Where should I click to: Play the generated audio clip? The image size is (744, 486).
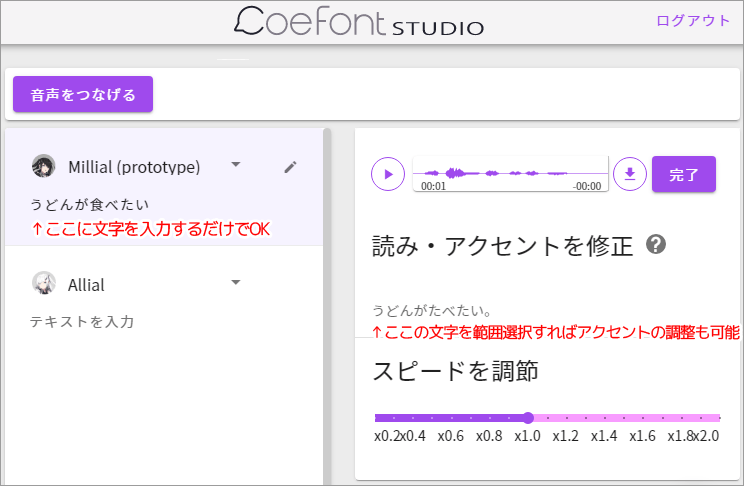tap(388, 174)
